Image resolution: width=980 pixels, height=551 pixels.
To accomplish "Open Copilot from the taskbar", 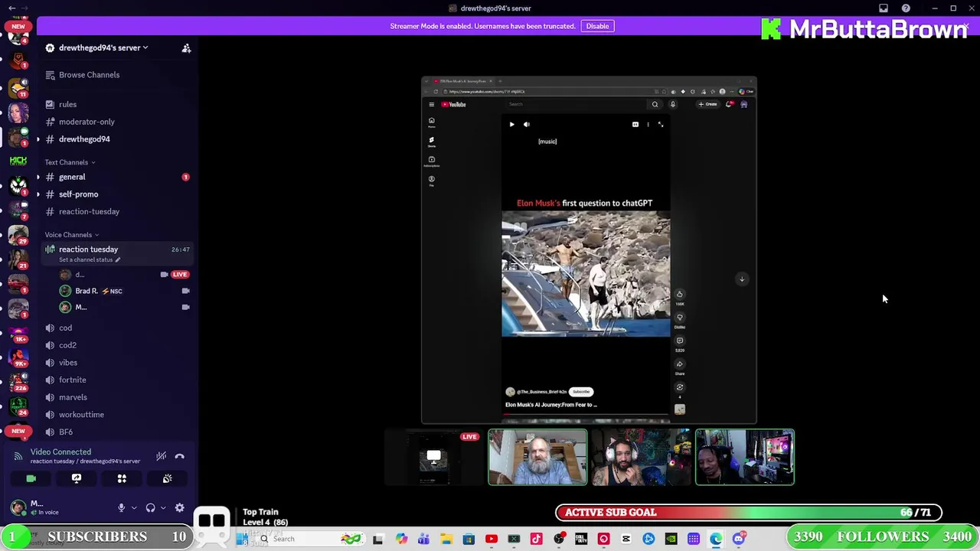I will pos(402,539).
